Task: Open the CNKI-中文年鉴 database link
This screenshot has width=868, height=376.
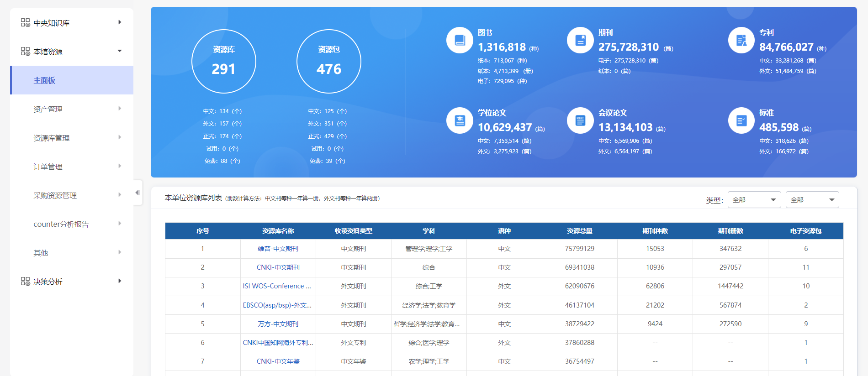Action: tap(278, 361)
